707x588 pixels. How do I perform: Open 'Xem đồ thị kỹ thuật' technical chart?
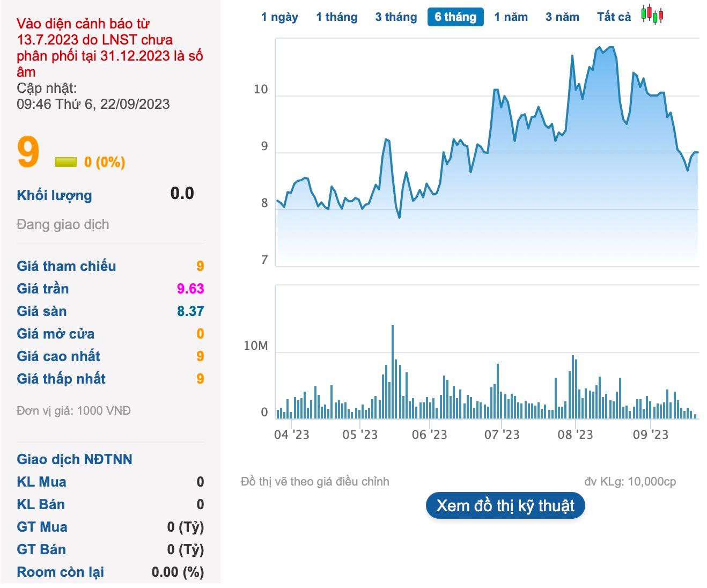(505, 506)
